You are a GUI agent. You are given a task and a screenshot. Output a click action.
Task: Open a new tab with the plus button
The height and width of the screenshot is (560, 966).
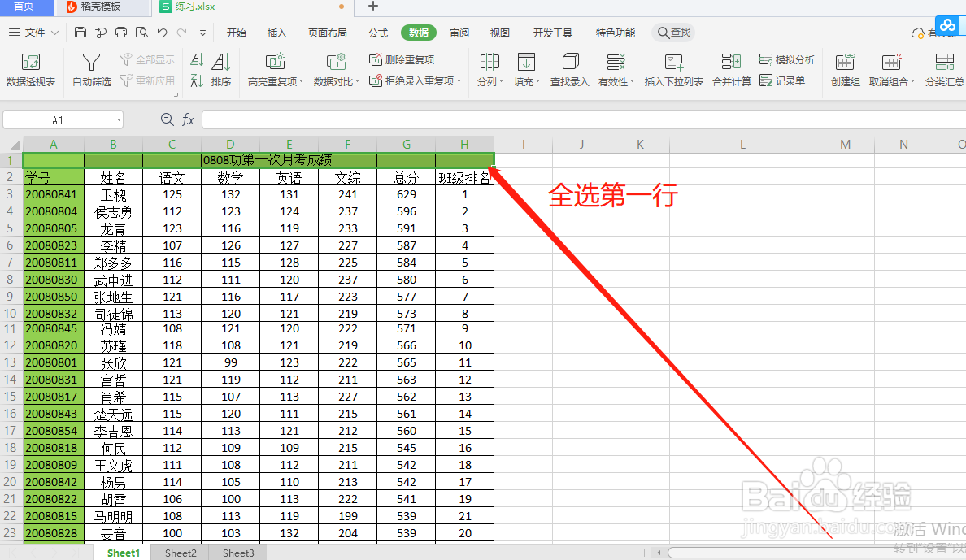pyautogui.click(x=372, y=7)
